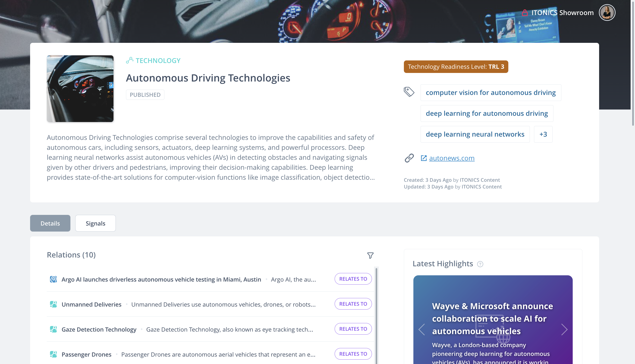Go back in highlights carousel with left arrow
This screenshot has height=364, width=635.
[421, 329]
